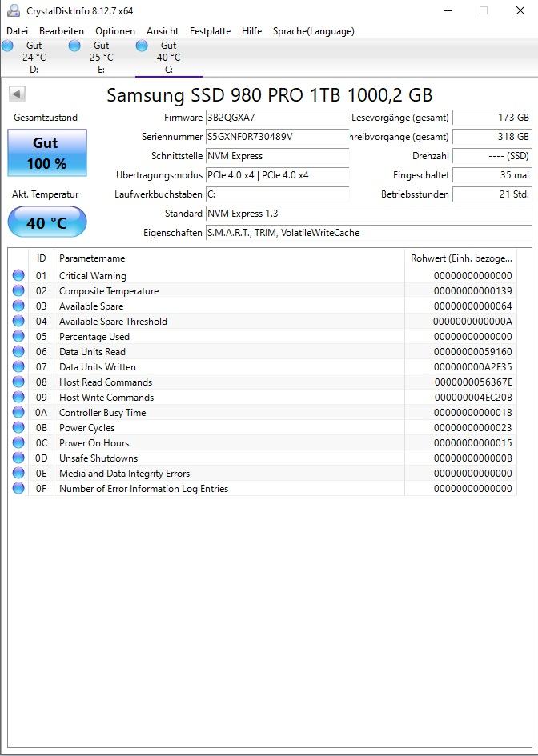
Task: Select the Gesamtzustand label
Action: (46, 117)
